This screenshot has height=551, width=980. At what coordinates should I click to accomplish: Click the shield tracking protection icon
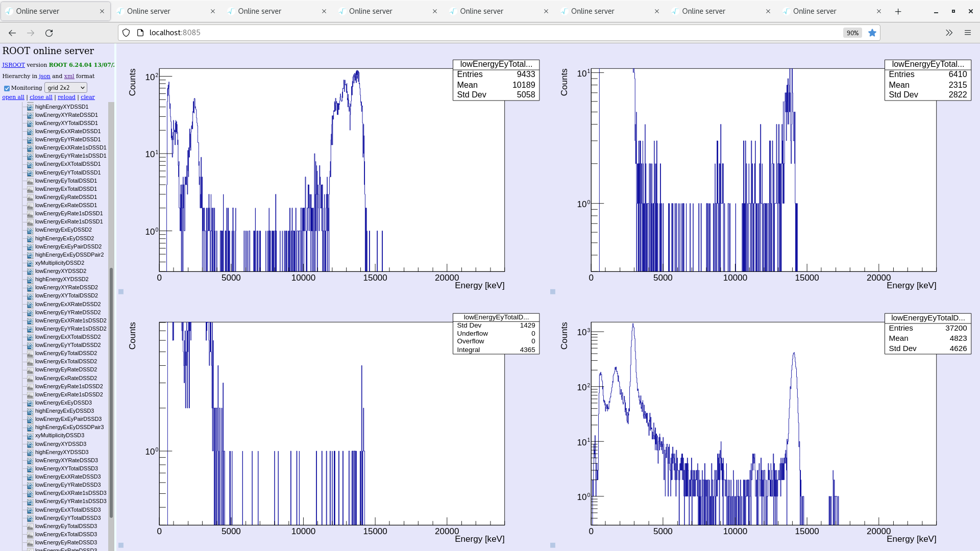[x=126, y=33]
